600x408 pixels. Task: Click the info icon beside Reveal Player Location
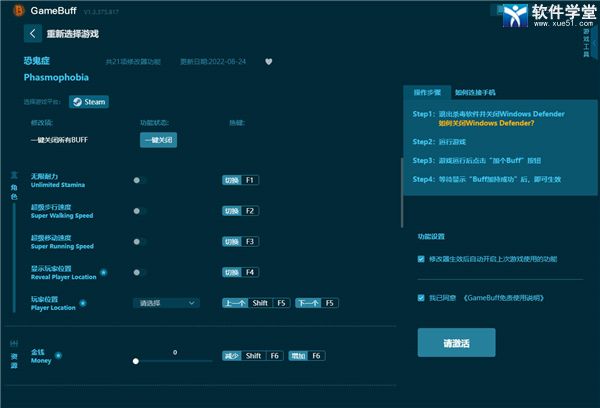click(103, 271)
